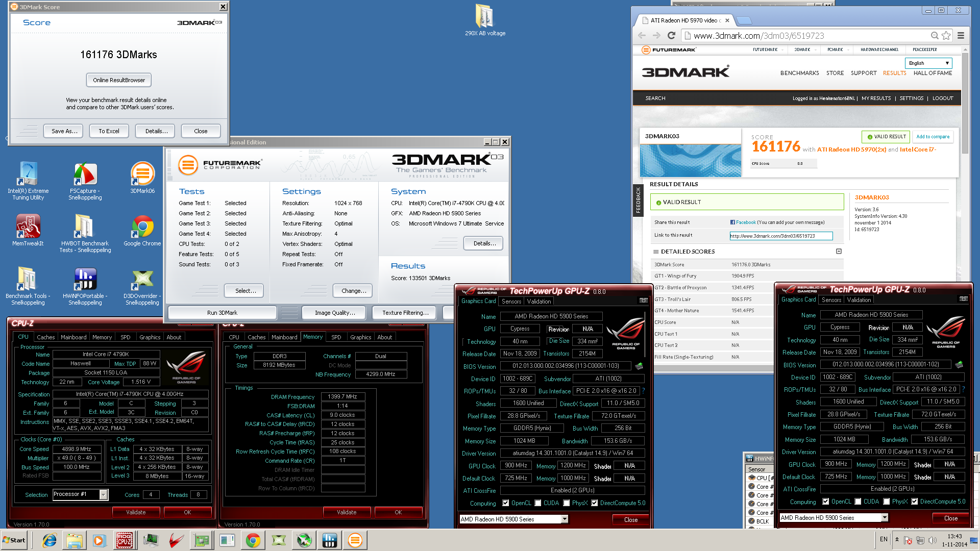Open the HWBOT Benchmark Tests shortcut folder

pyautogui.click(x=85, y=233)
